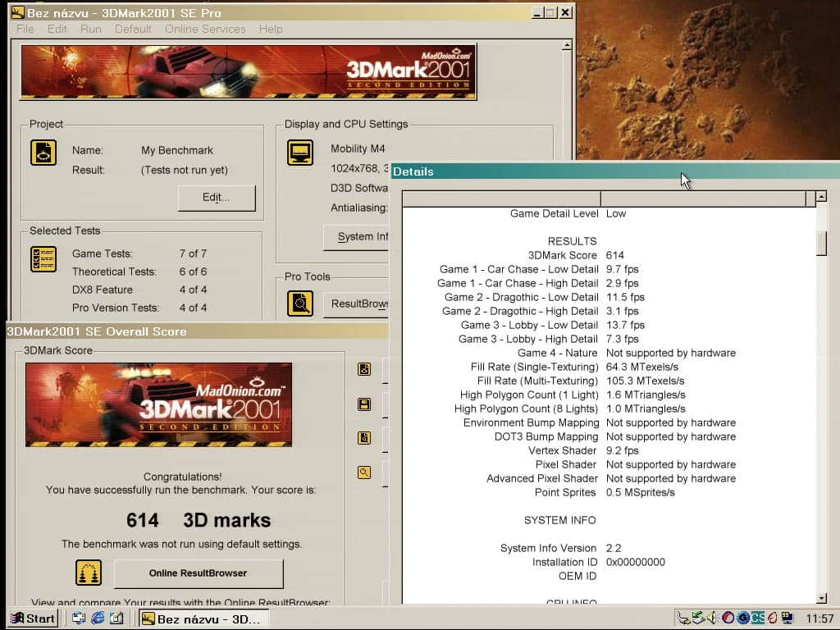Click the System Info button
Screen dimensions: 840x630
pyautogui.click(x=356, y=237)
